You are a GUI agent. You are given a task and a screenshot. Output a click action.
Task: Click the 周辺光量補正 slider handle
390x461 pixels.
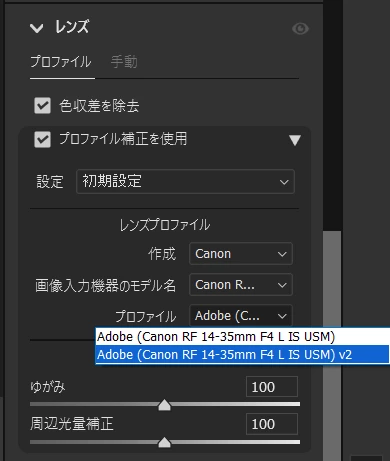[164, 442]
